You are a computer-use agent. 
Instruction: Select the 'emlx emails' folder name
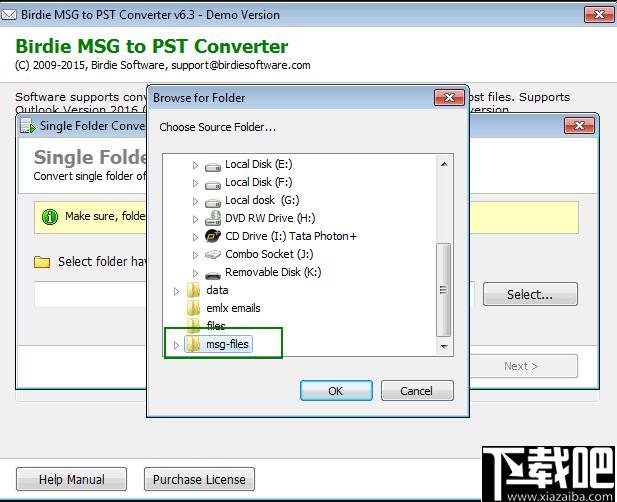[x=233, y=308]
